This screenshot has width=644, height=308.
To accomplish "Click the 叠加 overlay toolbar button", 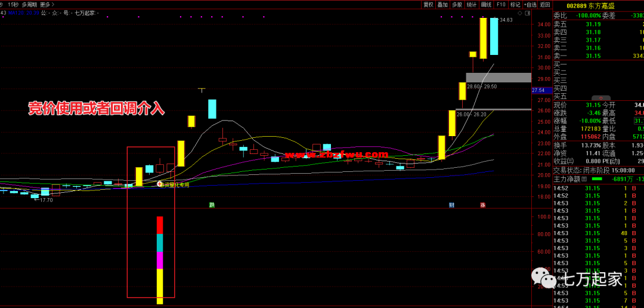I will (x=442, y=5).
